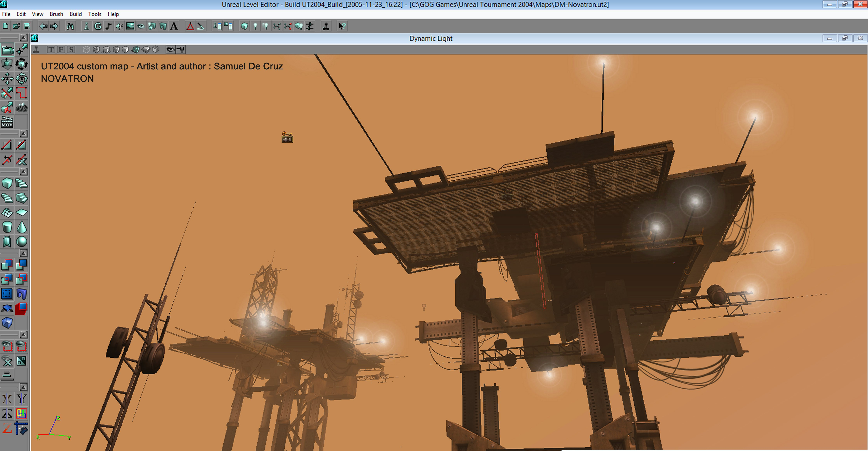The width and height of the screenshot is (868, 451).
Task: Select the Terrain Editing tool
Action: click(x=21, y=108)
